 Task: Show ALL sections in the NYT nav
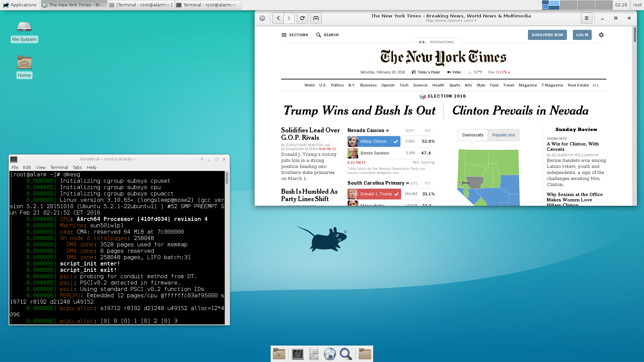595,85
